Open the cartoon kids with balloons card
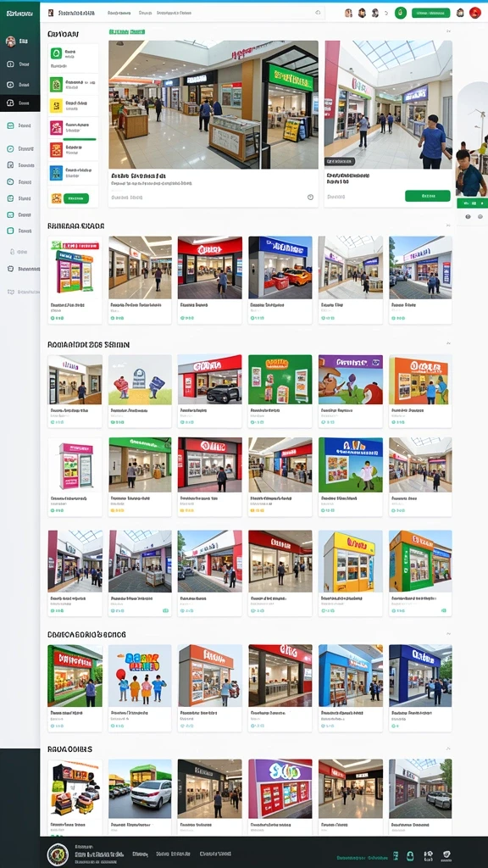 (x=140, y=688)
